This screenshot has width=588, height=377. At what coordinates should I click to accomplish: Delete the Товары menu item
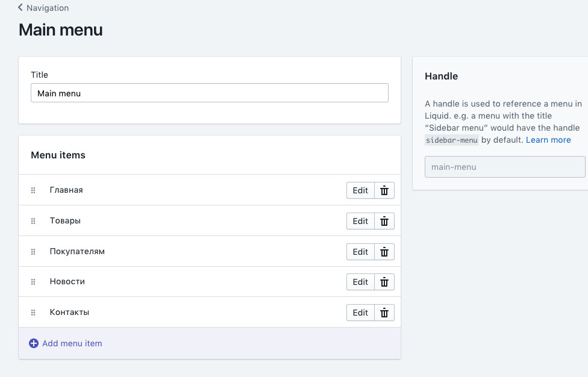(384, 221)
